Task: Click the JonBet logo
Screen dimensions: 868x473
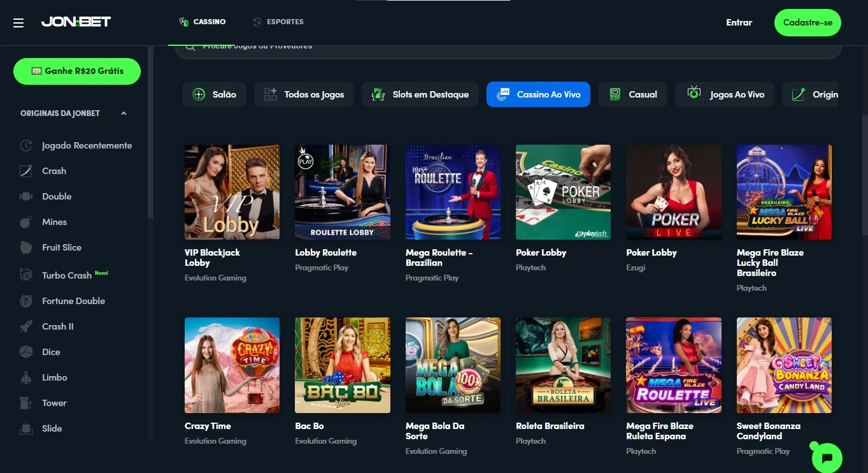Action: [x=76, y=22]
